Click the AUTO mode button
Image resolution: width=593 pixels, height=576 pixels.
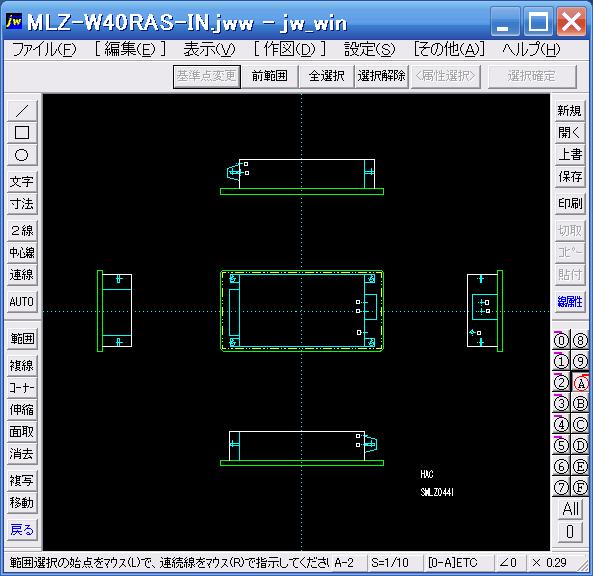tap(22, 301)
